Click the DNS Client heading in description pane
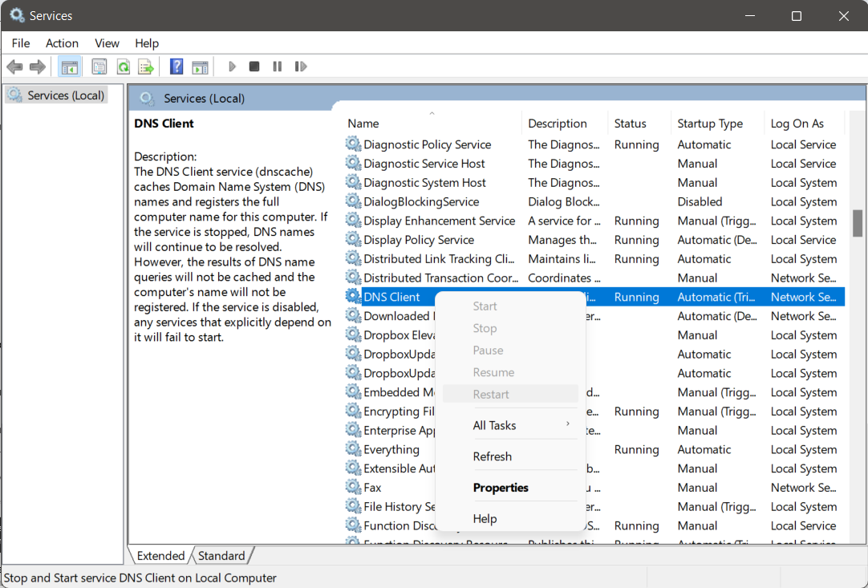868x588 pixels. tap(164, 124)
